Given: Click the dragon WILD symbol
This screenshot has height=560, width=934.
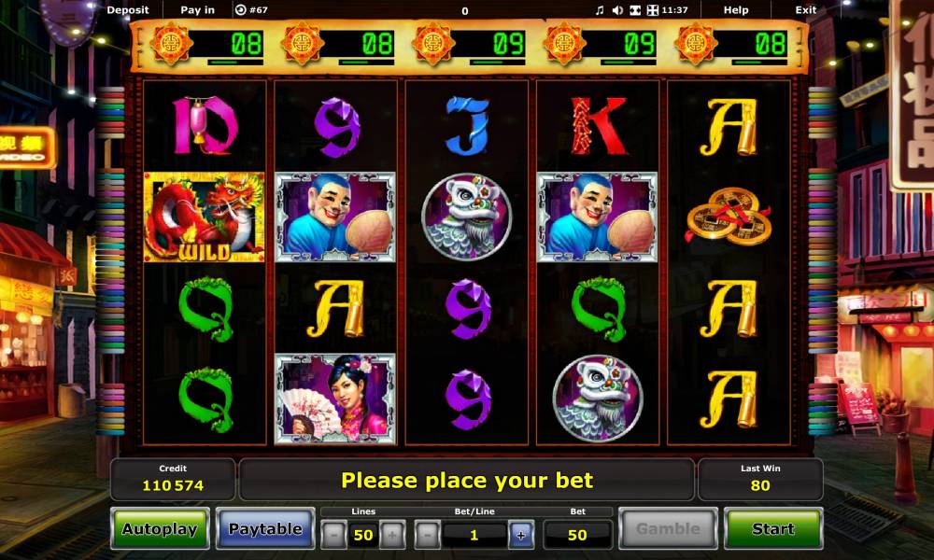Looking at the screenshot, I should 205,217.
